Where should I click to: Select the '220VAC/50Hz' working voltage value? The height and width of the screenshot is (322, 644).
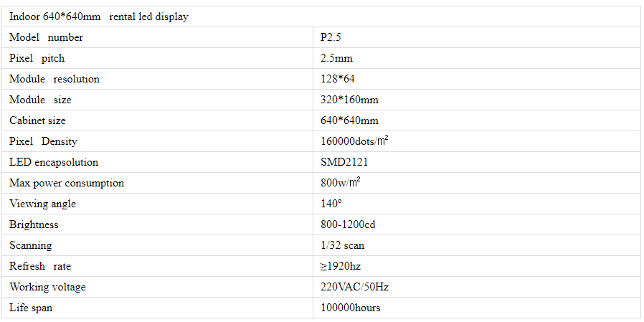click(354, 287)
